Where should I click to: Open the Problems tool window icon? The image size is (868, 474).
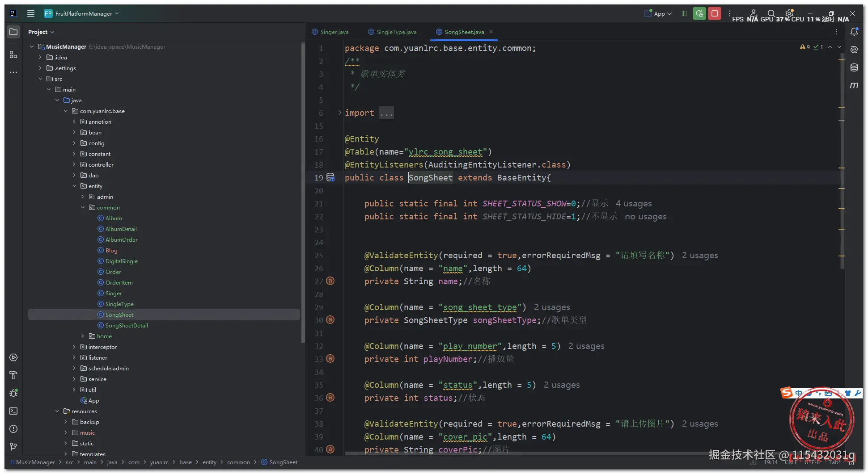tap(13, 429)
